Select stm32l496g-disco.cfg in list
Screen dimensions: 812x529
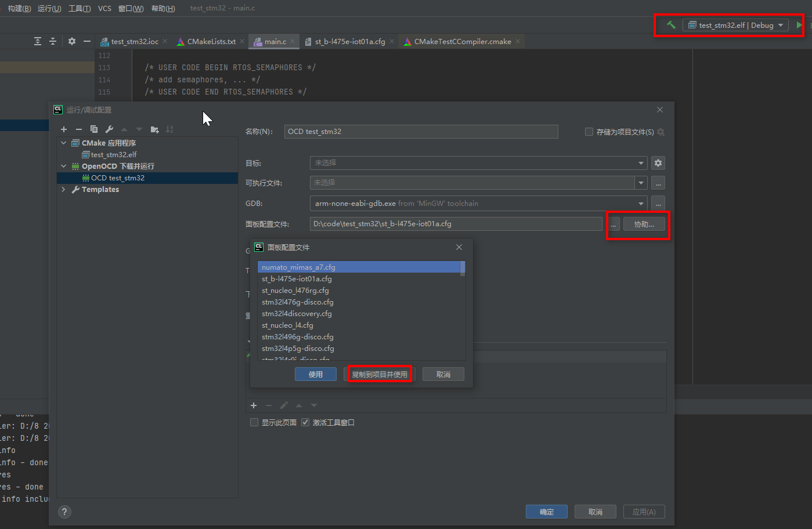point(359,337)
